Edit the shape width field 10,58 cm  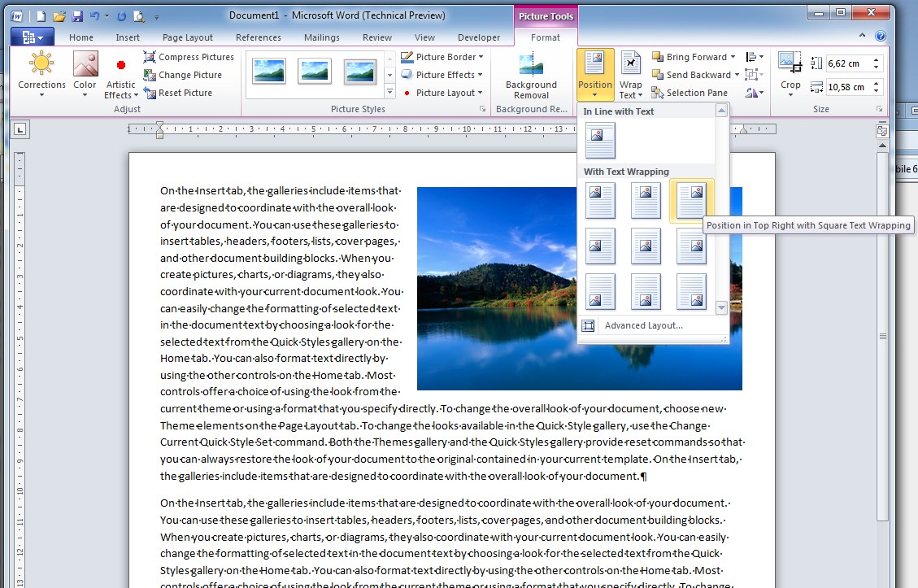coord(847,87)
